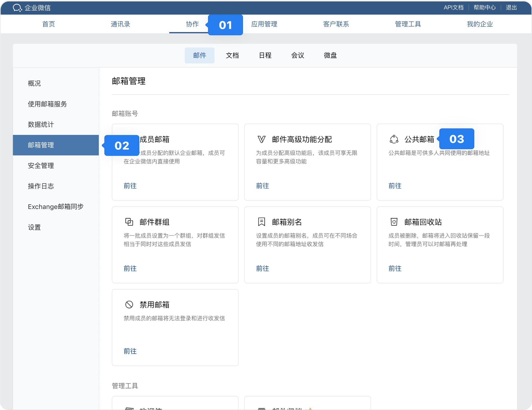The width and height of the screenshot is (532, 410).
Task: Click the 邮箱回收站 recycle icon
Action: coord(394,222)
